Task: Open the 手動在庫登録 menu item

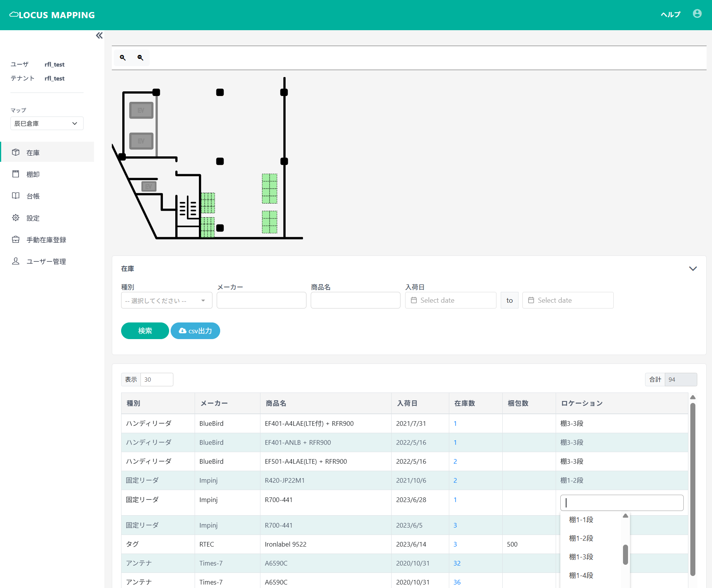Action: [47, 239]
